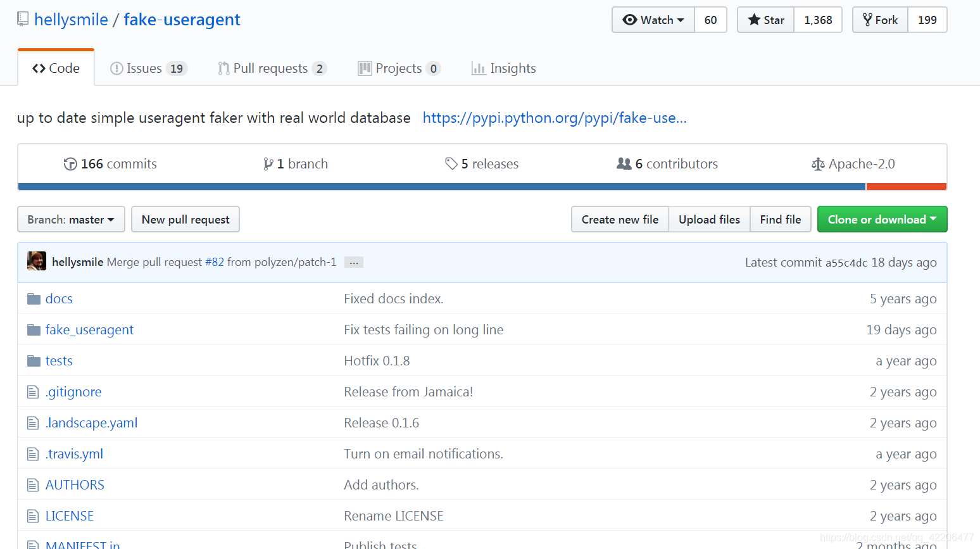
Task: Click New pull request button
Action: pyautogui.click(x=185, y=219)
